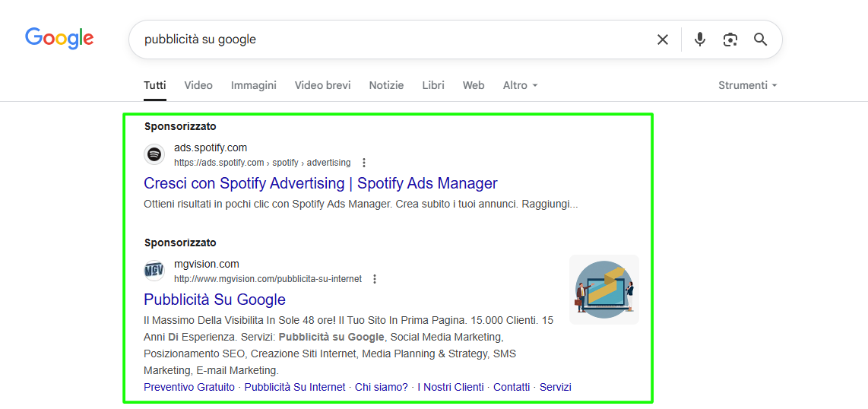Open search by image camera icon
Screen dimensions: 868x409
pyautogui.click(x=730, y=40)
